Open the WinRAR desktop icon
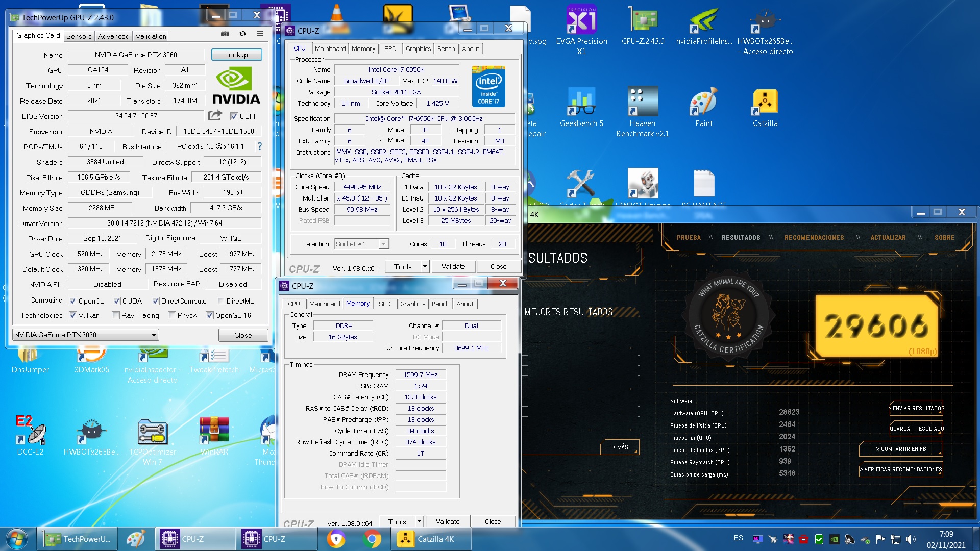The height and width of the screenshot is (551, 980). point(214,435)
